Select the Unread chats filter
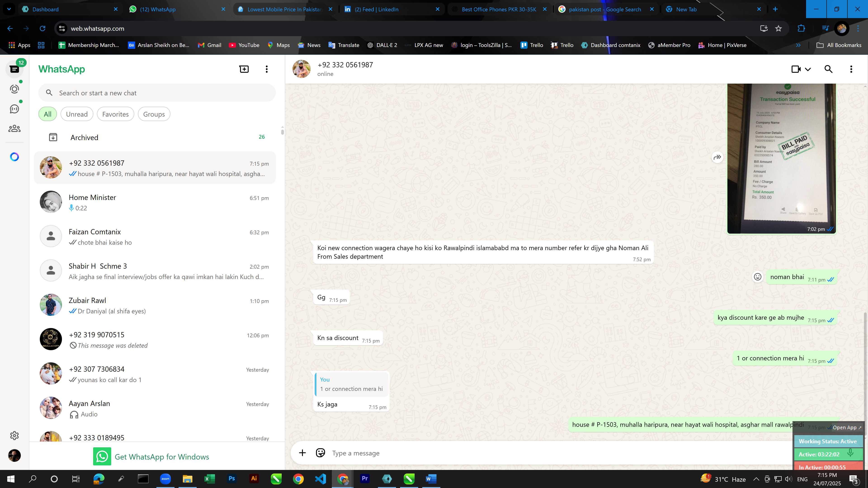868x488 pixels. pos(77,114)
